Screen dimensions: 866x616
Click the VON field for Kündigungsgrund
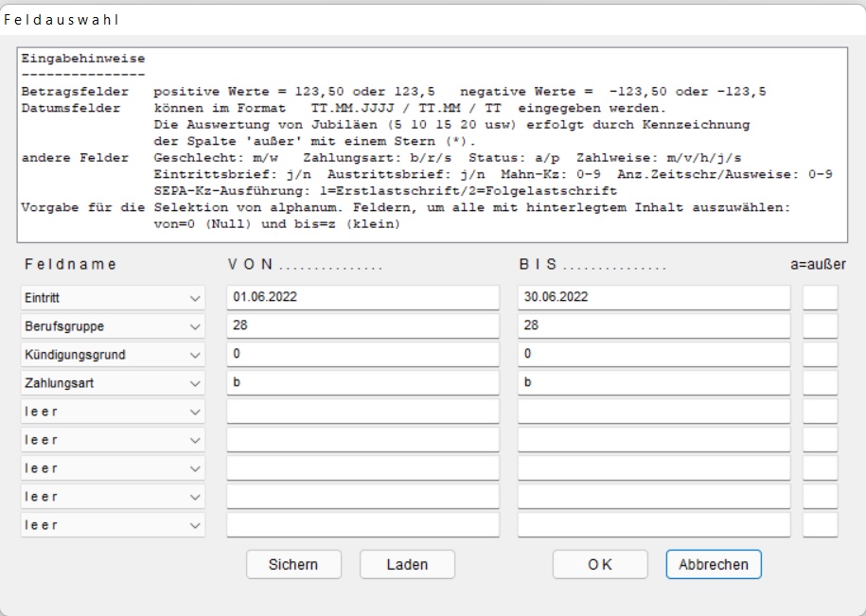tap(362, 354)
